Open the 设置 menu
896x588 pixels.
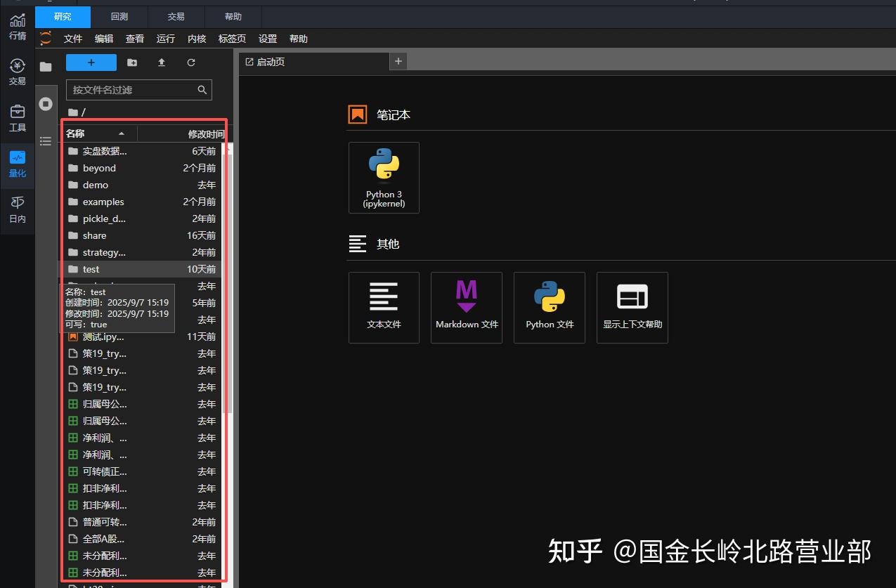click(268, 39)
